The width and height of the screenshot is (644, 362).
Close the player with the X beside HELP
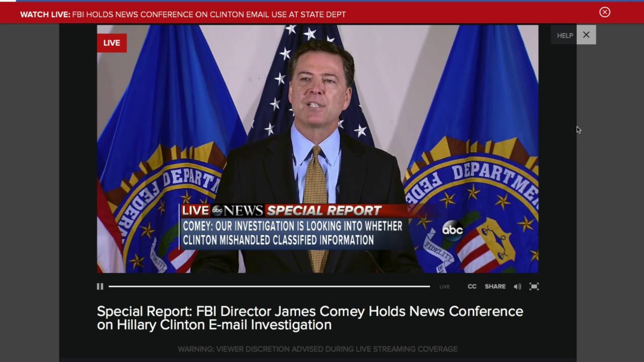coord(586,35)
